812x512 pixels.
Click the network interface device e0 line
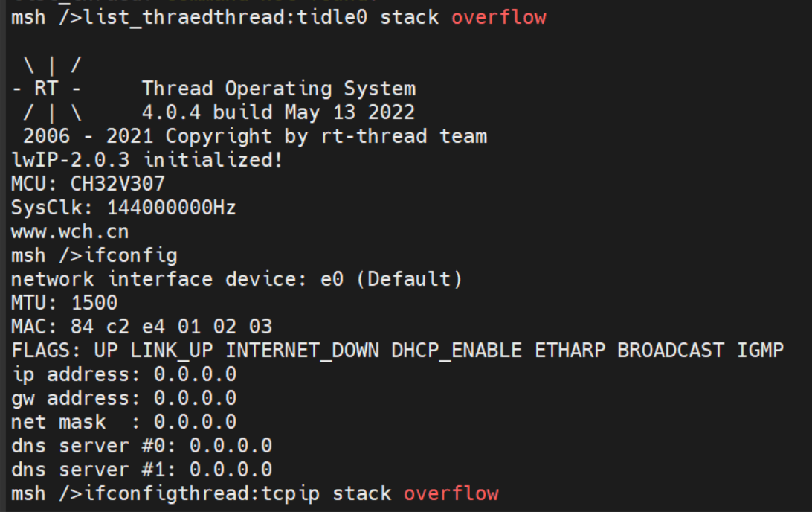pyautogui.click(x=236, y=280)
